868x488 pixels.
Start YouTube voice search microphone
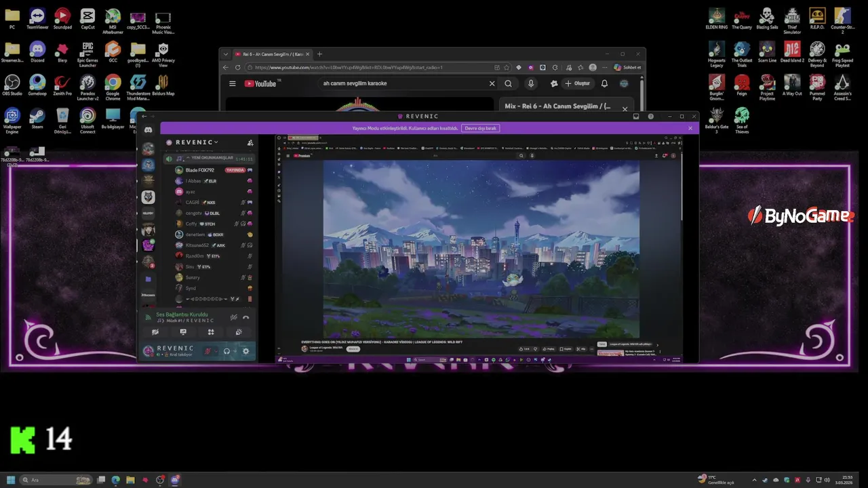coord(531,83)
